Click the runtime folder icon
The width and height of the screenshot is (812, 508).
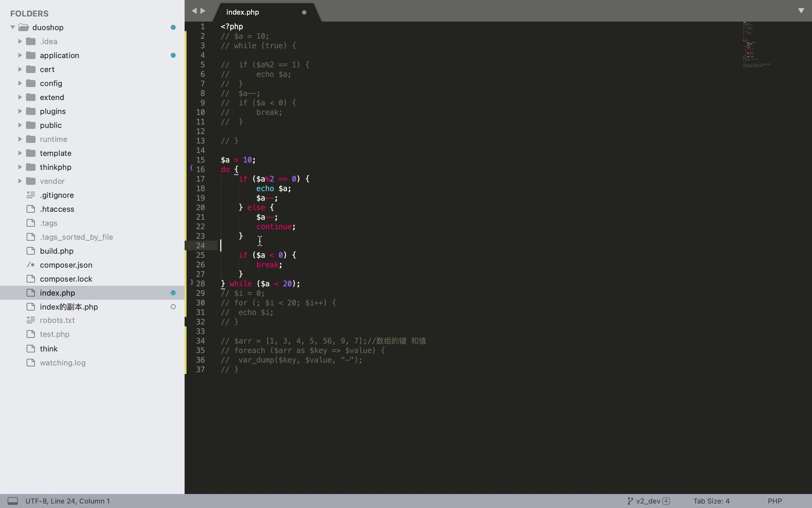pos(31,139)
